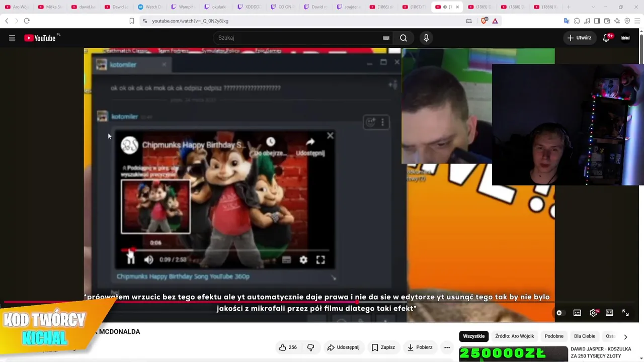644x362 pixels.
Task: Open the Utwórz create menu
Action: (x=580, y=38)
